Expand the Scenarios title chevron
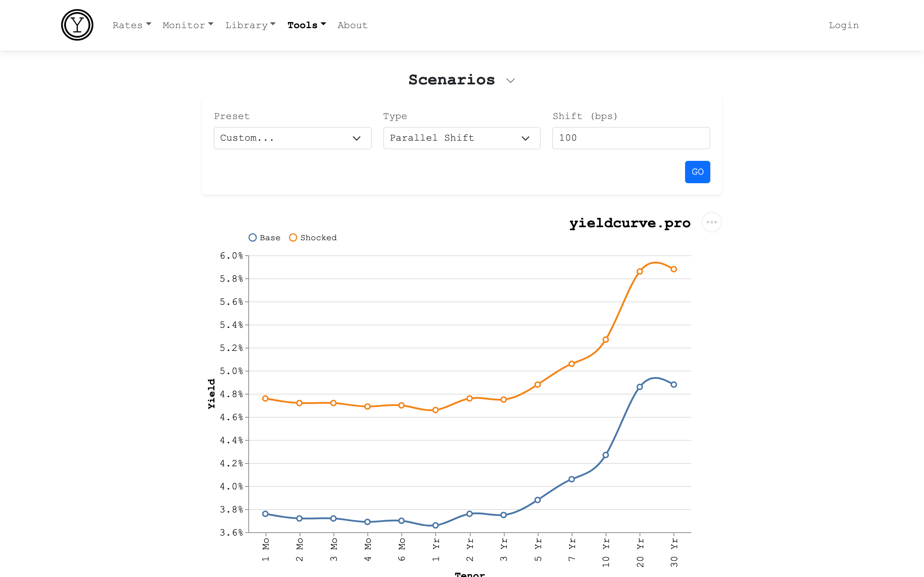Image resolution: width=924 pixels, height=577 pixels. [510, 80]
